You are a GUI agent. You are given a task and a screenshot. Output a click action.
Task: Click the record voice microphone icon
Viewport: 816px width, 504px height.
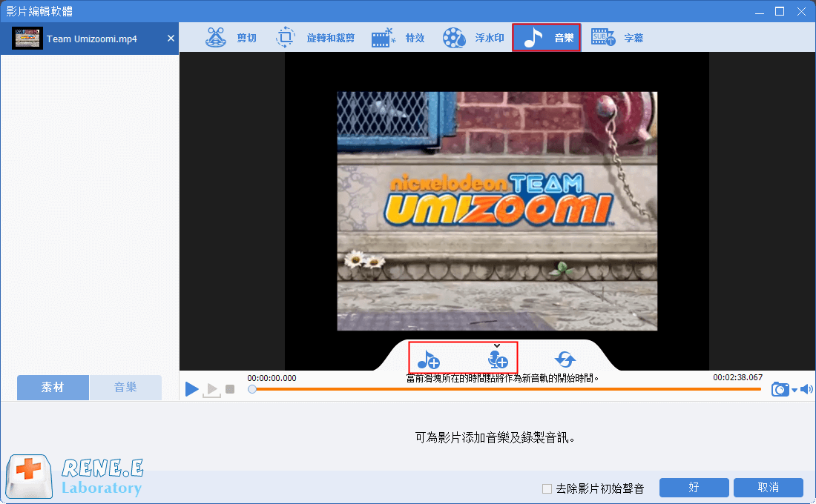(x=498, y=359)
